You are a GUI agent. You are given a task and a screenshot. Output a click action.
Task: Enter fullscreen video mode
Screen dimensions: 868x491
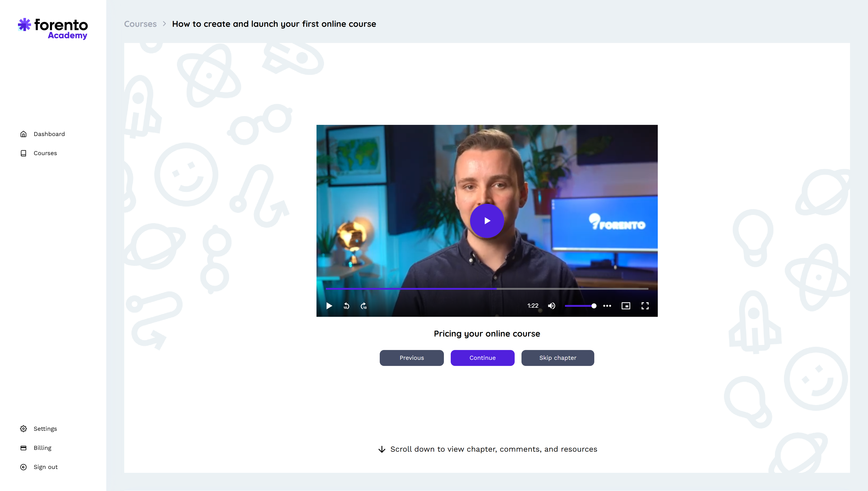(x=645, y=306)
